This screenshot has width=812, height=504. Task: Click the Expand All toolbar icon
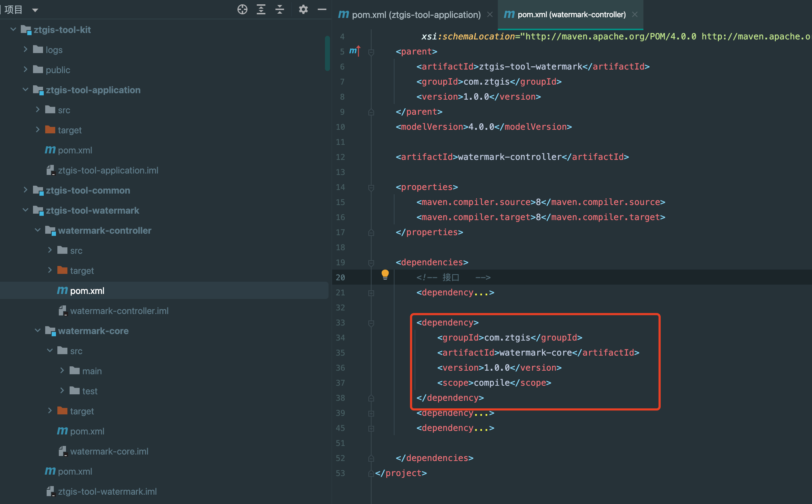261,10
